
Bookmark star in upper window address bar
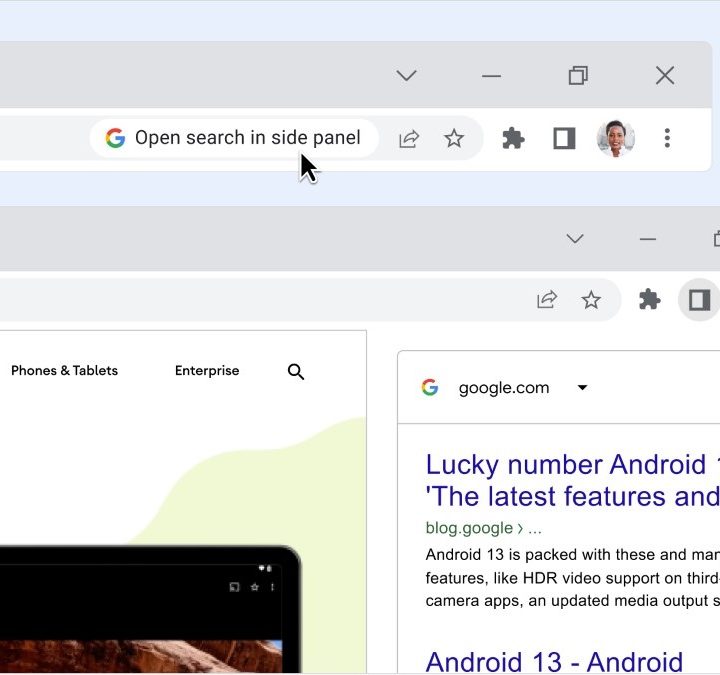pyautogui.click(x=454, y=138)
